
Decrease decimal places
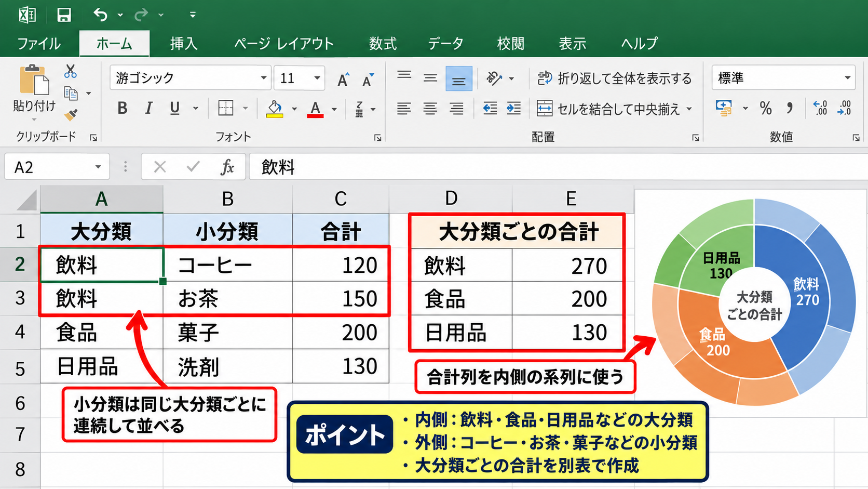845,108
